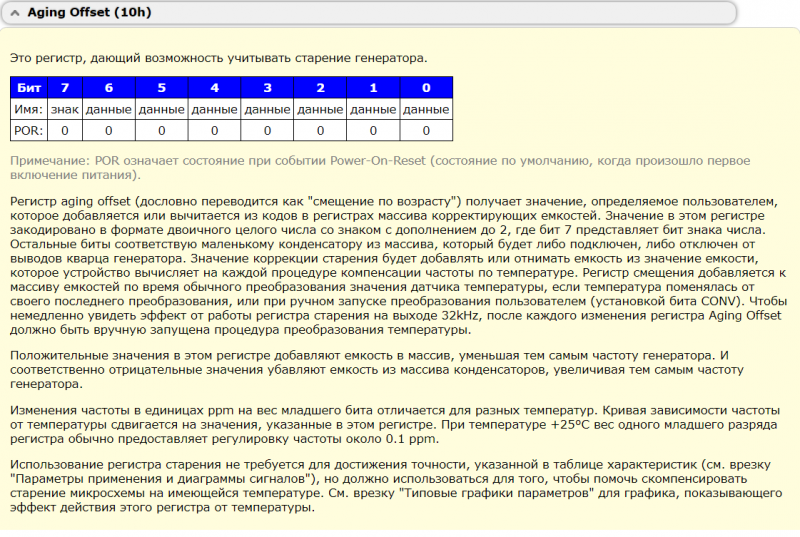Click the "Имя:" row label
The height and width of the screenshot is (537, 800).
tap(29, 109)
